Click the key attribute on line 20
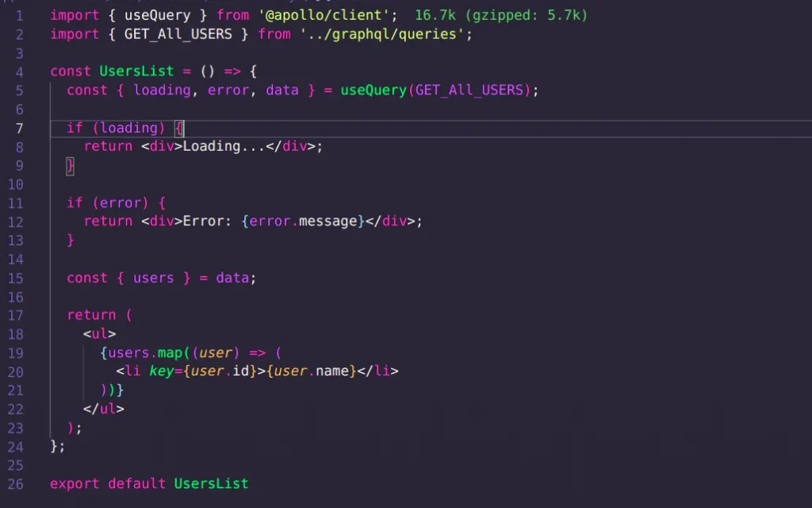The image size is (812, 508). point(161,371)
